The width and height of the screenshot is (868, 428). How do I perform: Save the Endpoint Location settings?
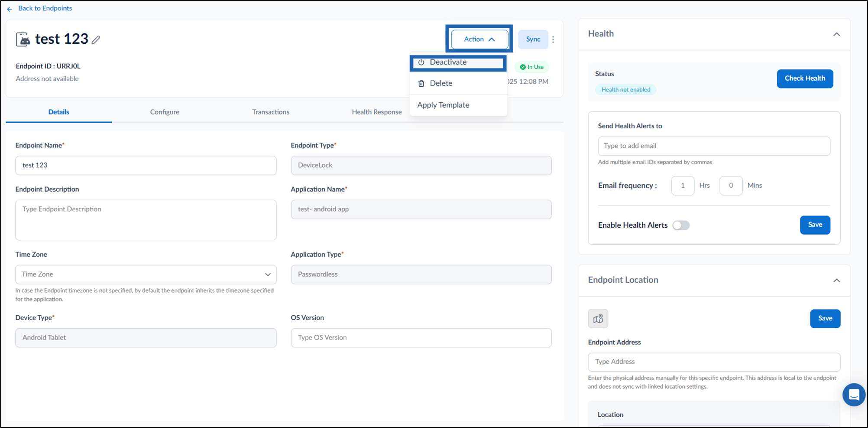825,318
